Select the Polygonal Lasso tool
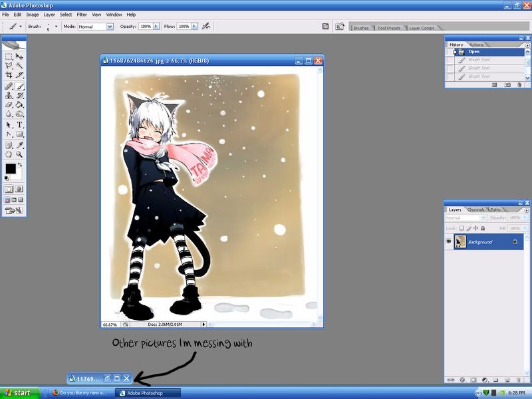532x399 pixels. pyautogui.click(x=9, y=65)
